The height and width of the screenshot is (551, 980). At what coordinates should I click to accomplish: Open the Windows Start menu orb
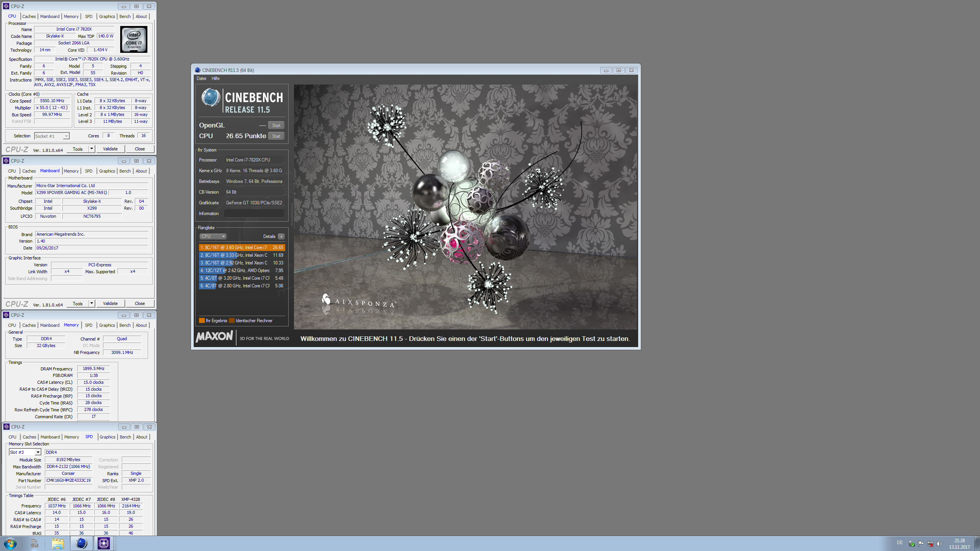[x=10, y=543]
